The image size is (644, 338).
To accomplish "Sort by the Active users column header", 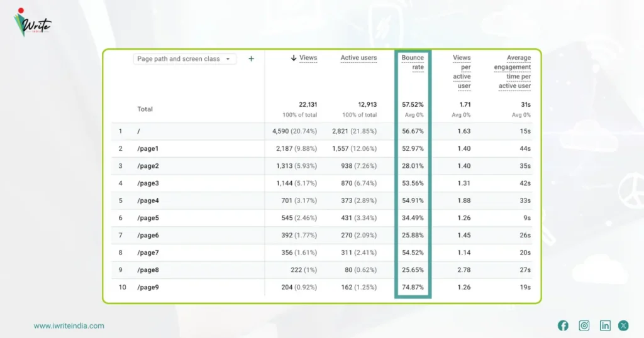I will 358,58.
